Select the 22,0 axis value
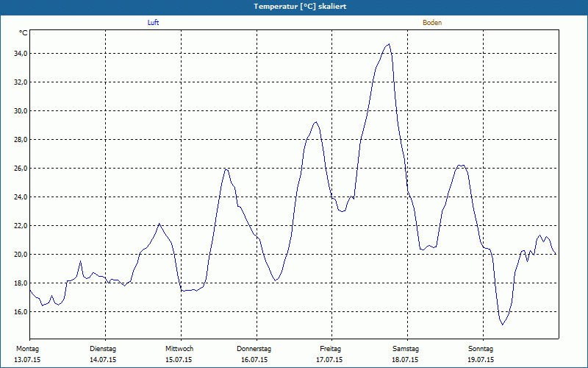The height and width of the screenshot is (368, 588). (21, 226)
